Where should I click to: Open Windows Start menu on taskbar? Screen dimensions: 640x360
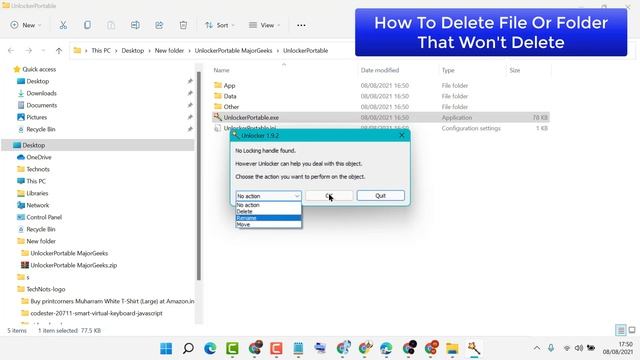coord(166,348)
